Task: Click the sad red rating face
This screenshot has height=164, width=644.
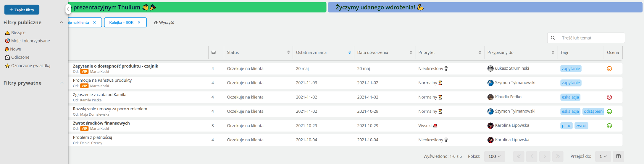Action: [x=609, y=97]
